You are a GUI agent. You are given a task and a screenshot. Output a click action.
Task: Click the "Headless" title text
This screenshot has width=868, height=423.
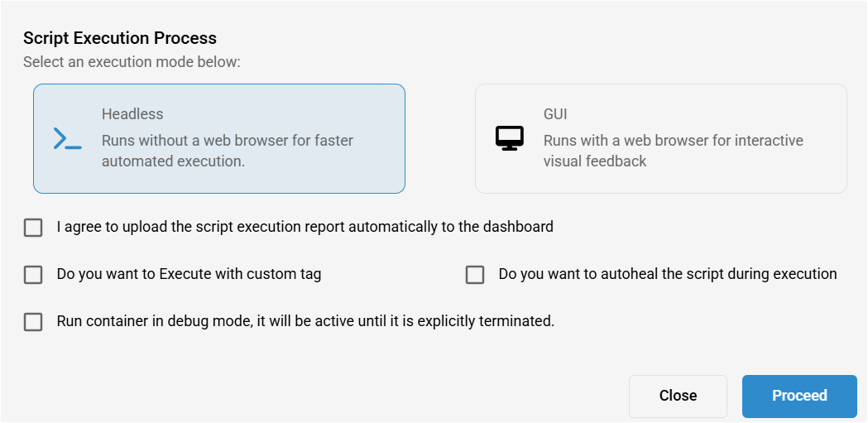click(132, 114)
